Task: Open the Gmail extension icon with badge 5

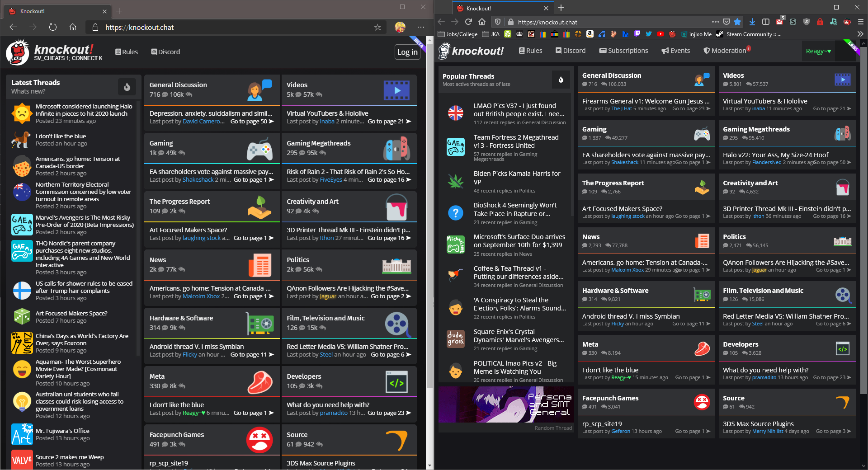Action: click(780, 21)
